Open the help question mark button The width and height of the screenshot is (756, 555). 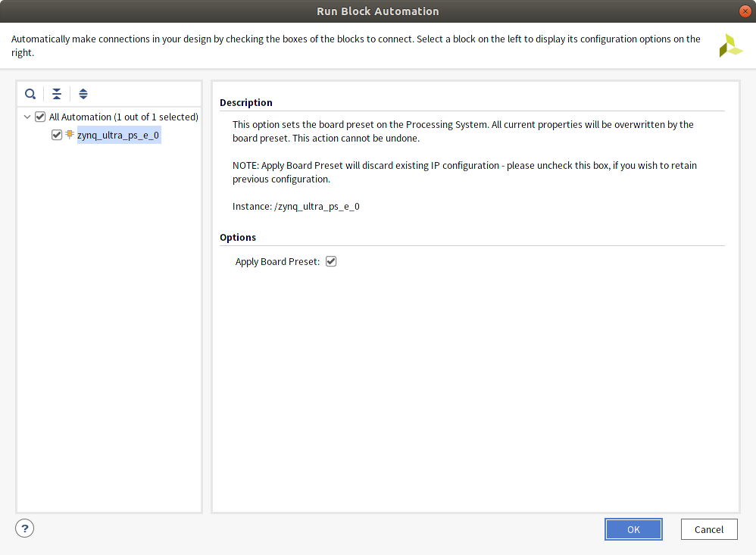24,528
